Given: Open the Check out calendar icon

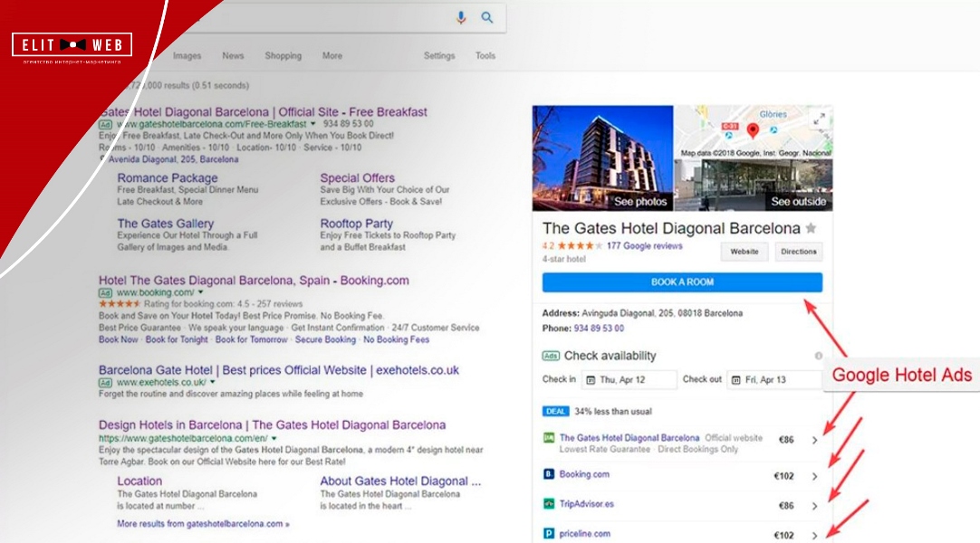Looking at the screenshot, I should coord(735,379).
